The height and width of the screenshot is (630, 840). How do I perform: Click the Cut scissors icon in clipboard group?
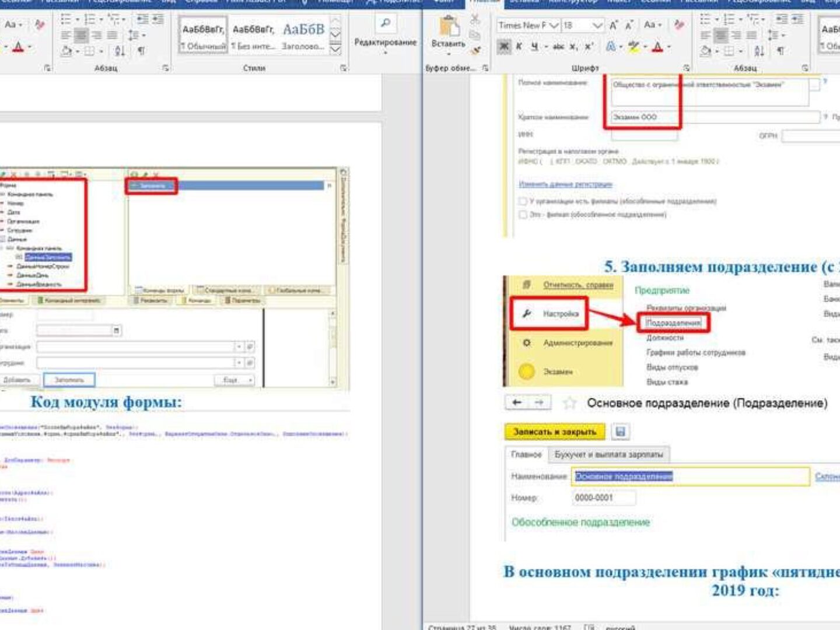point(475,20)
